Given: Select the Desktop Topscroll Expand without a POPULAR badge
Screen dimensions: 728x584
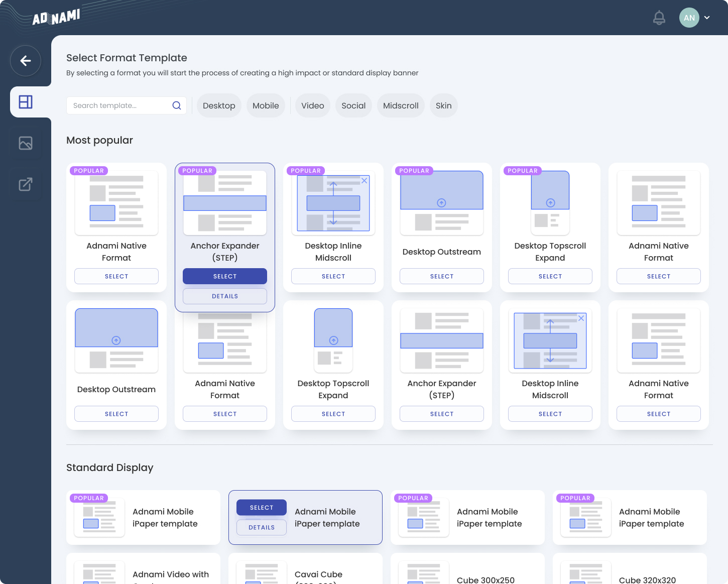Looking at the screenshot, I should (x=333, y=414).
